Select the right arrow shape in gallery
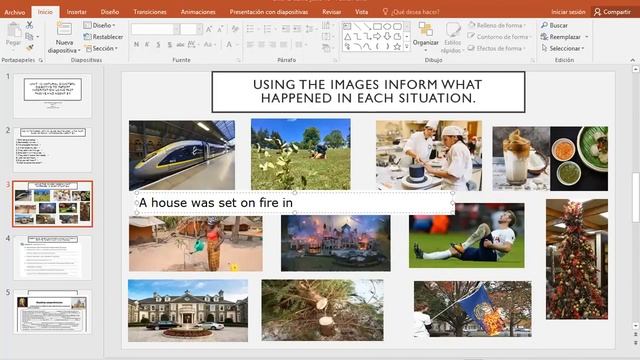The image size is (640, 360). tap(377, 37)
